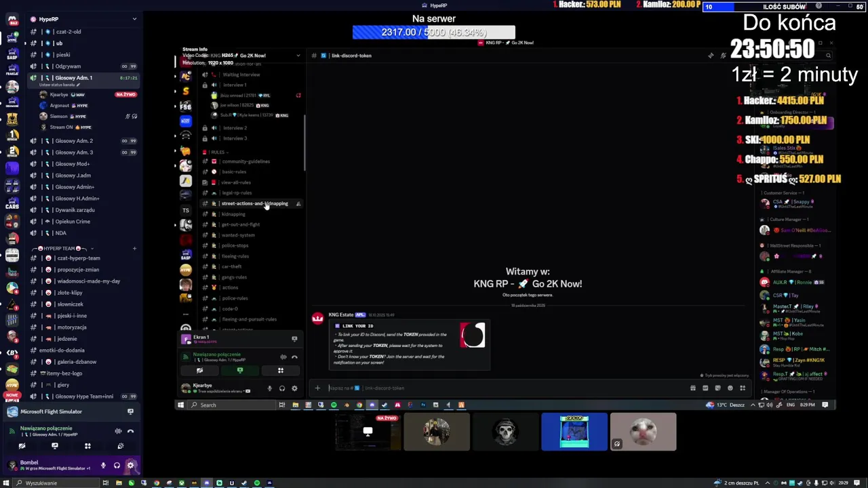This screenshot has height=488, width=868.
Task: Open the galeria-dzbanow channel
Action: click(x=83, y=362)
